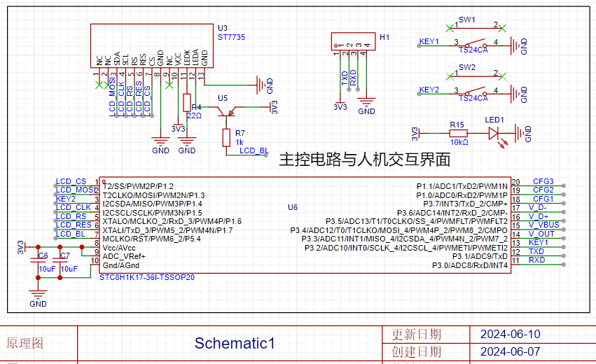Click the section title 主控电路与人机交互界面

click(365, 160)
